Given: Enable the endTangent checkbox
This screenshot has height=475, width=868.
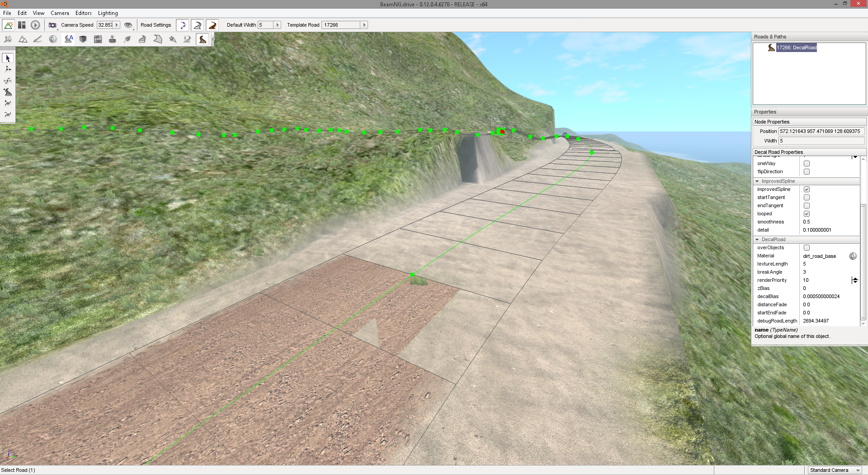Looking at the screenshot, I should [807, 206].
